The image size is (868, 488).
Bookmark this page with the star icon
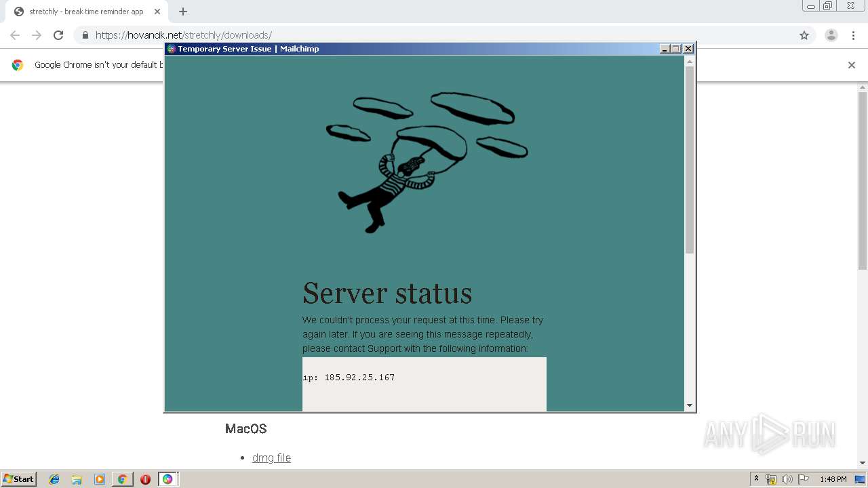[804, 35]
